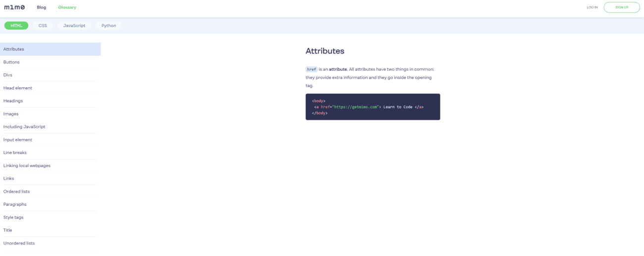The height and width of the screenshot is (256, 644).
Task: Open the Glossary page
Action: [67, 7]
